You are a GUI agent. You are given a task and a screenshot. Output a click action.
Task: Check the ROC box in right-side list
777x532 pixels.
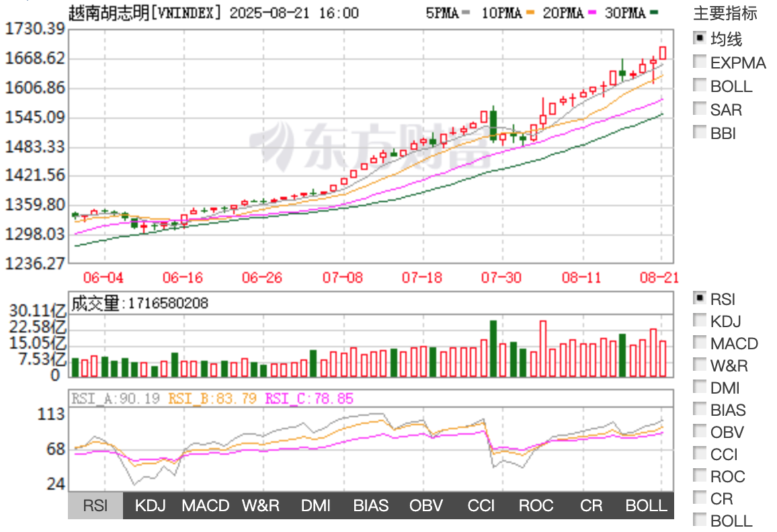click(x=700, y=476)
